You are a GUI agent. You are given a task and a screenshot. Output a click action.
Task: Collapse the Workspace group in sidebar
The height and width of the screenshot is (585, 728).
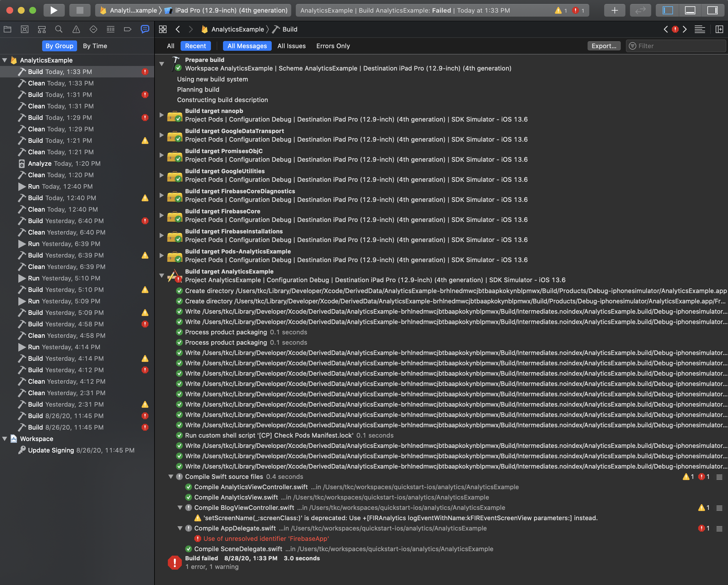coord(5,439)
